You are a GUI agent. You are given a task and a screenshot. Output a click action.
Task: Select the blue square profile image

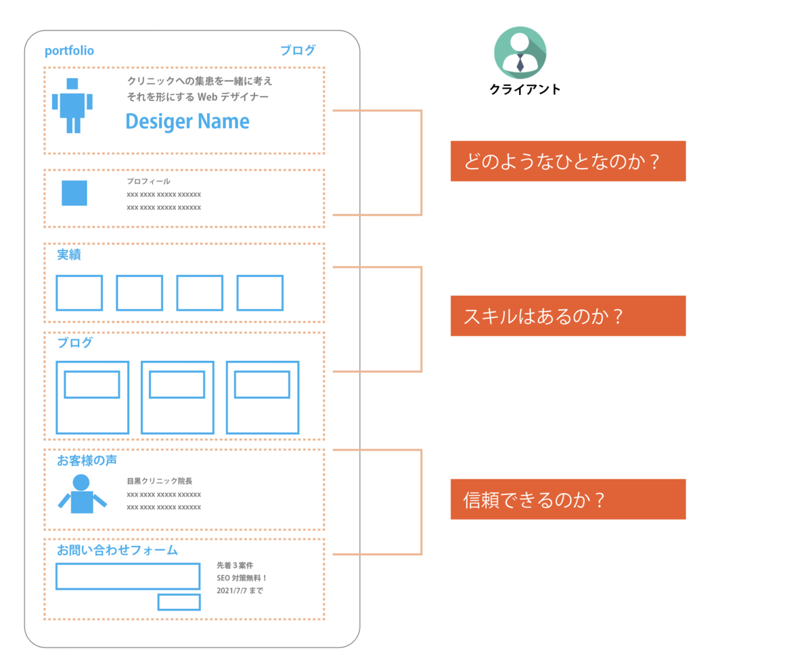coord(74,193)
